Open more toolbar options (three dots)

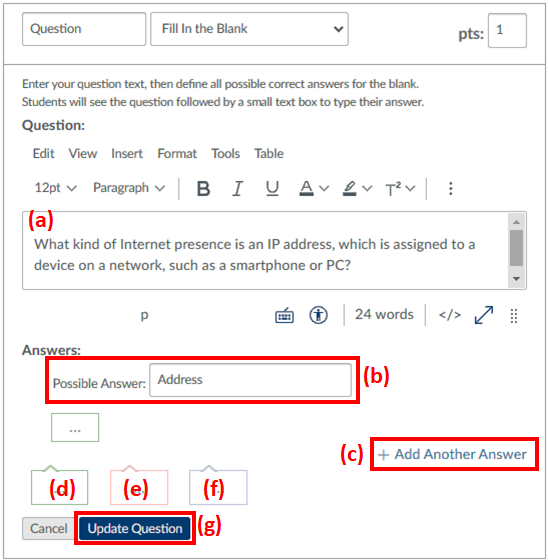point(451,188)
